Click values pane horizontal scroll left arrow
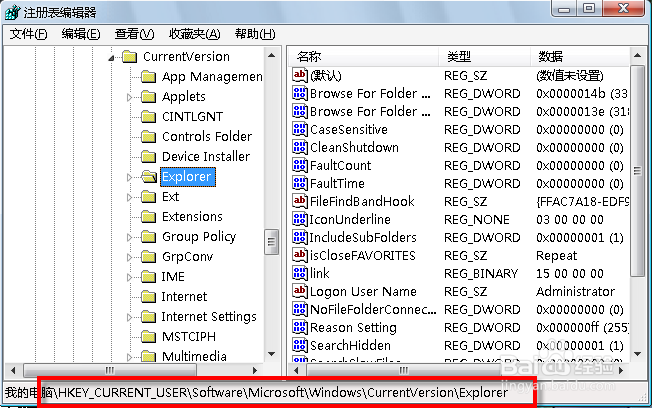 [296, 370]
